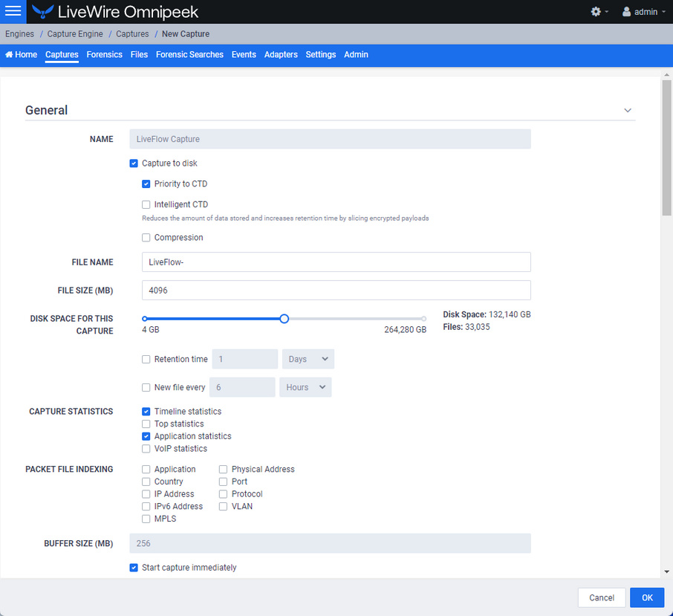Switch to the Forensics tab
The height and width of the screenshot is (616, 673).
[x=104, y=54]
